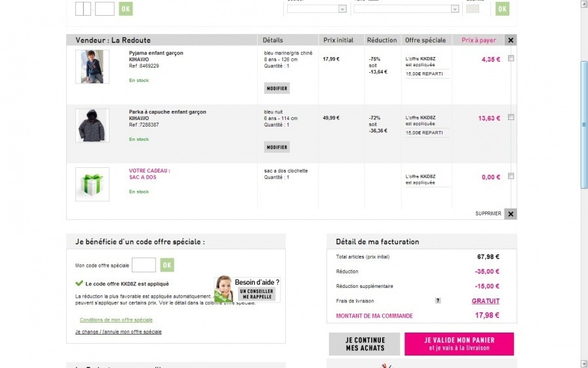
Task: Click the X icon beside SUPPRIMER
Action: click(511, 214)
